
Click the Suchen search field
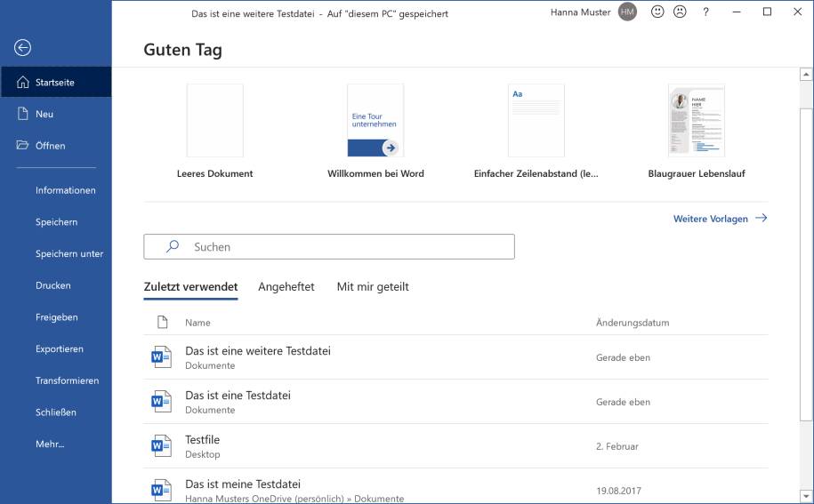point(329,246)
